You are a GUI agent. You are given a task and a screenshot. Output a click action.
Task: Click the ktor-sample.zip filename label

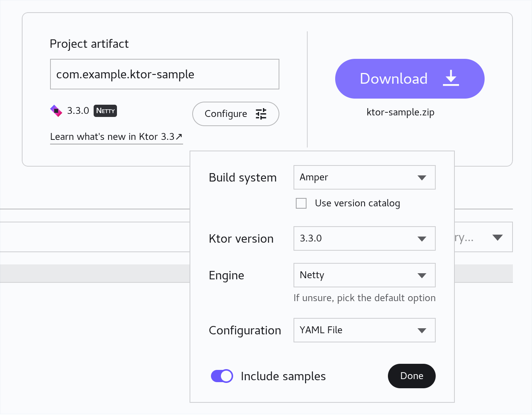point(401,112)
